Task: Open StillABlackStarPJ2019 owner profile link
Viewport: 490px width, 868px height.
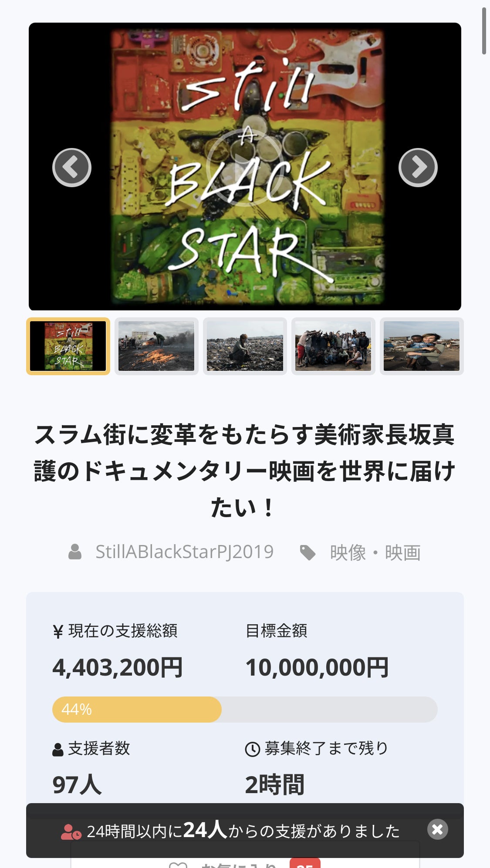Action: (185, 552)
